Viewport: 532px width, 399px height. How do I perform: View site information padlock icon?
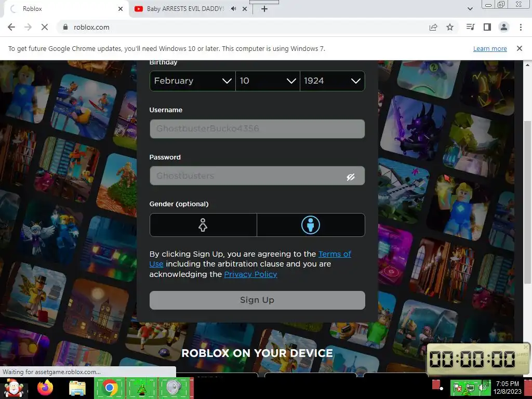click(65, 27)
